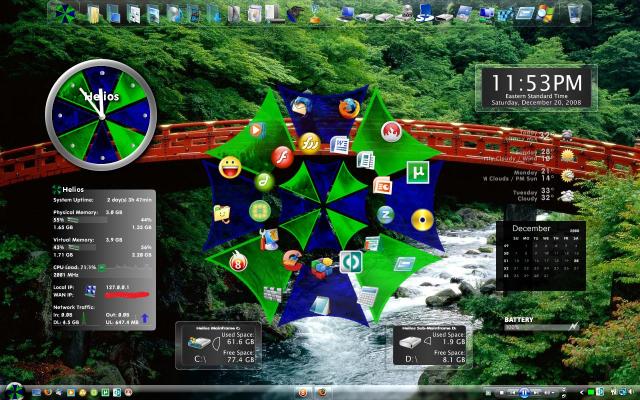The height and width of the screenshot is (400, 640).
Task: Switch to the Firefox taskbar button
Action: pyautogui.click(x=322, y=392)
